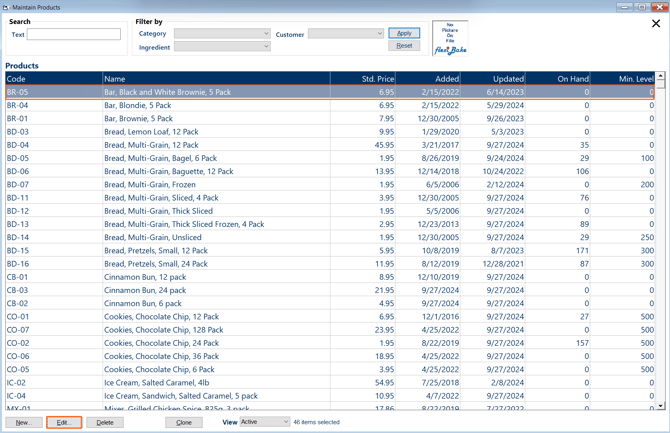Select the Bread, Lemon Loaf, 12 Pack row

pyautogui.click(x=151, y=132)
